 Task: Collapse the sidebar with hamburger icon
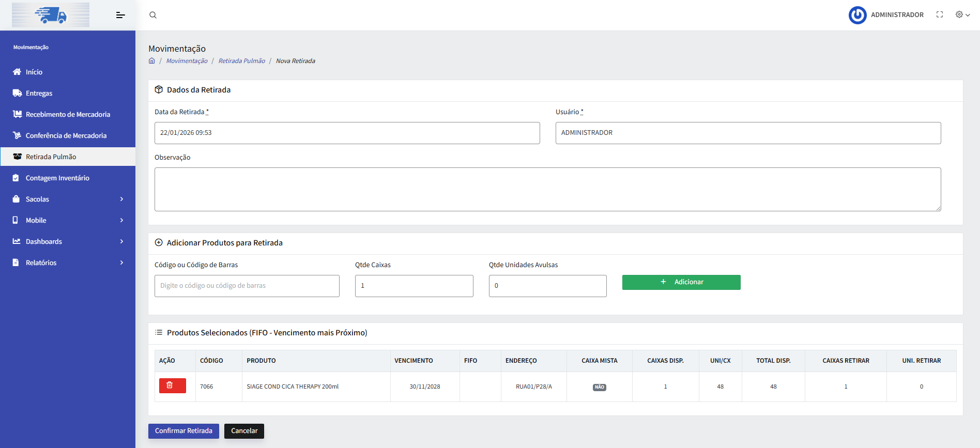[120, 15]
